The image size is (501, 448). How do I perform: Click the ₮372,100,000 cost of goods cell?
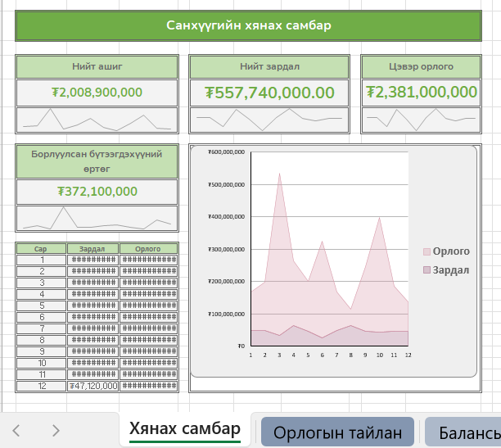97,192
